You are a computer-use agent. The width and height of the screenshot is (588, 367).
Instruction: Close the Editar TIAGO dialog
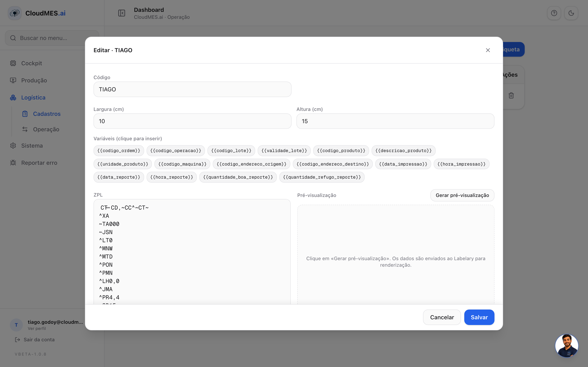click(488, 50)
